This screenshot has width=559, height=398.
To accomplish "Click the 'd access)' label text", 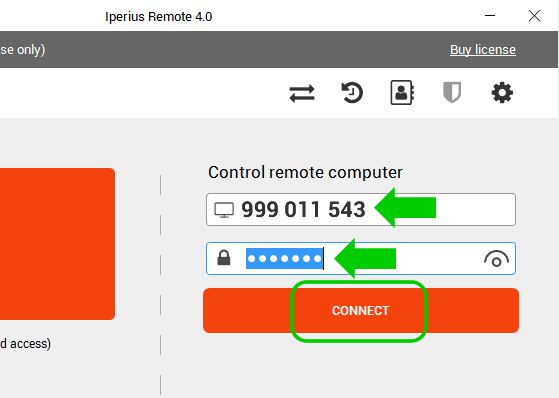I will 25,344.
